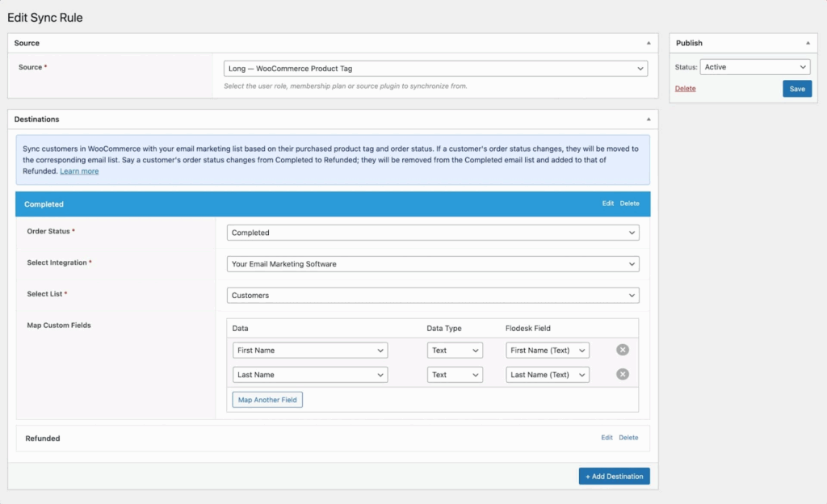This screenshot has height=504, width=827.
Task: Open the Learn more link
Action: pos(78,170)
